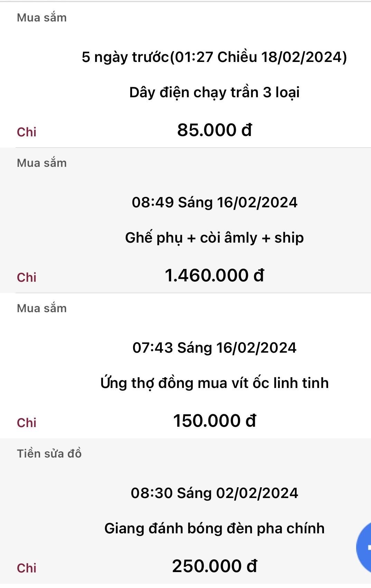Click the date 01:27 Chiều 18/02/2024
This screenshot has height=588, width=371.
point(214,57)
